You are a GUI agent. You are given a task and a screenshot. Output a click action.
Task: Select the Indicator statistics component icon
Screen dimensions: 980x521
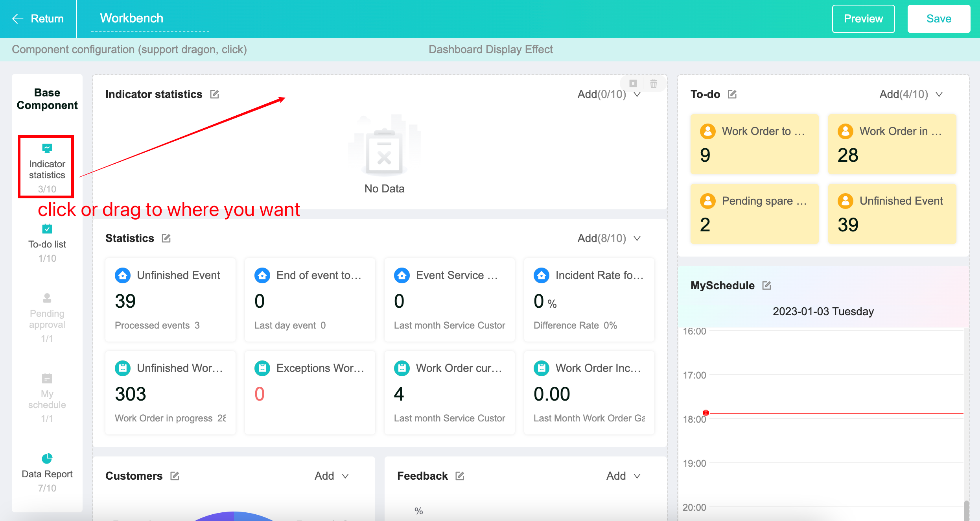point(47,148)
